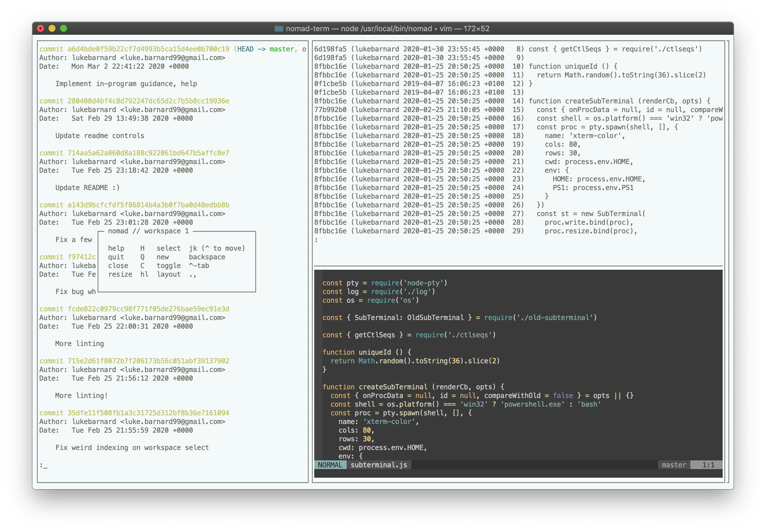Click the 'resize' entry in nomad popup
Image resolution: width=766 pixels, height=532 pixels.
(x=120, y=274)
